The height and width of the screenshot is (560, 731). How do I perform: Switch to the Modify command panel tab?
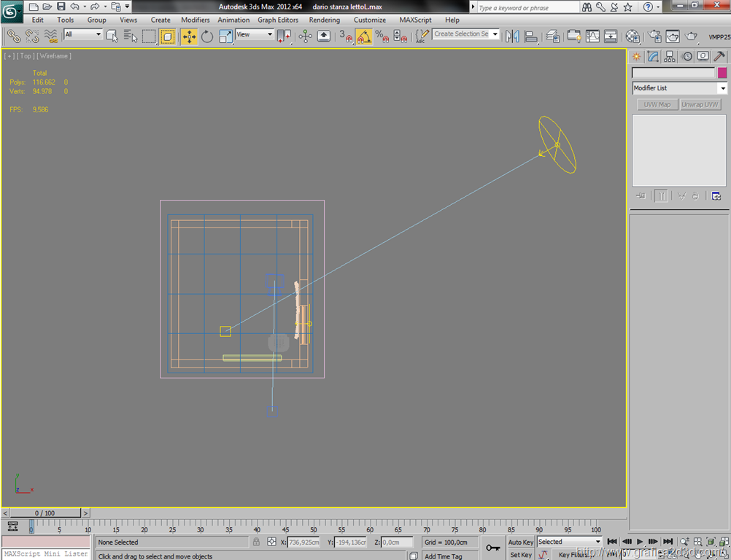(653, 57)
